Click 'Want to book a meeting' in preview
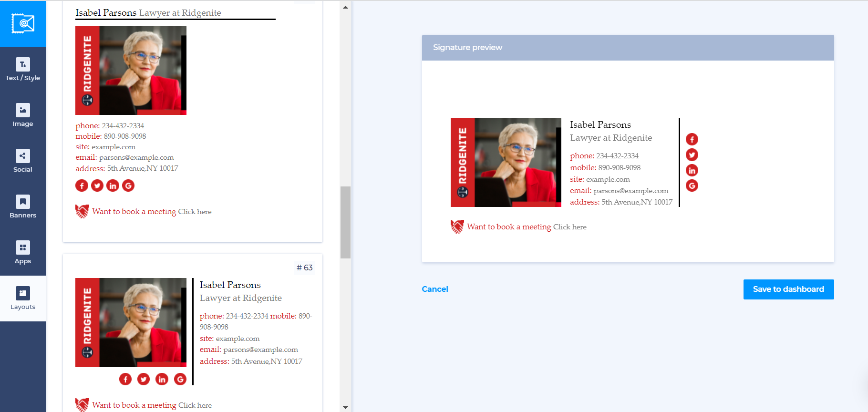 click(x=509, y=227)
